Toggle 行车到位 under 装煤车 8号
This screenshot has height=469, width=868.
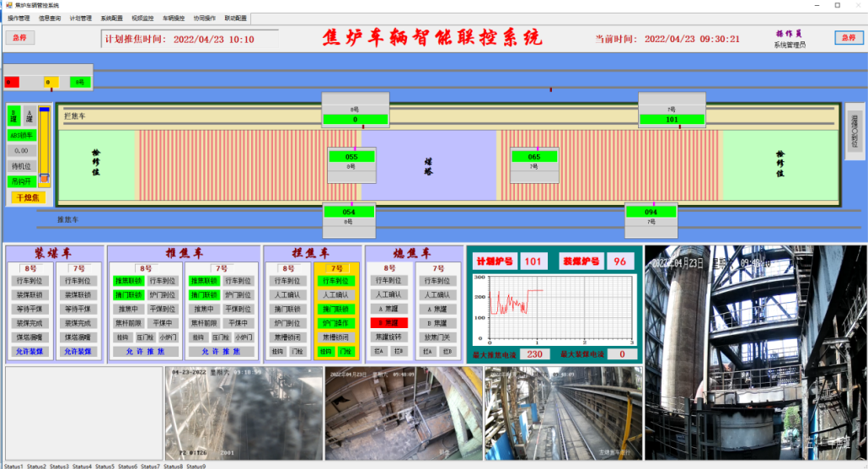(x=29, y=281)
